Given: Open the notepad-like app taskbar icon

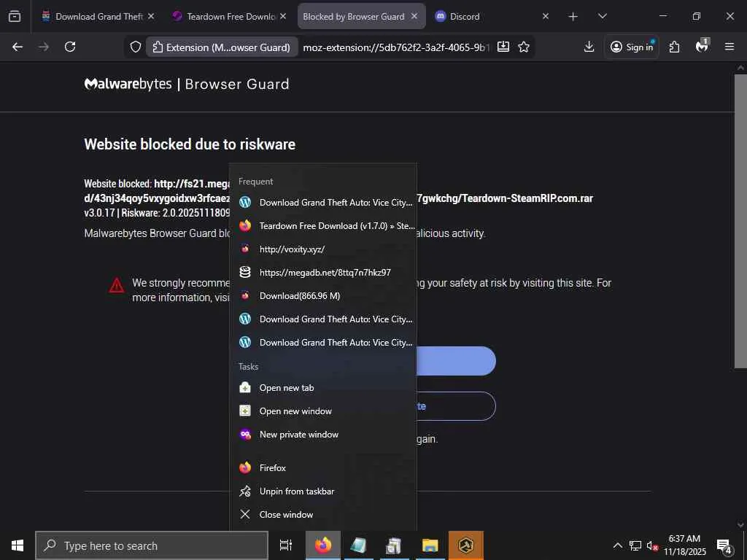Looking at the screenshot, I should tap(358, 545).
